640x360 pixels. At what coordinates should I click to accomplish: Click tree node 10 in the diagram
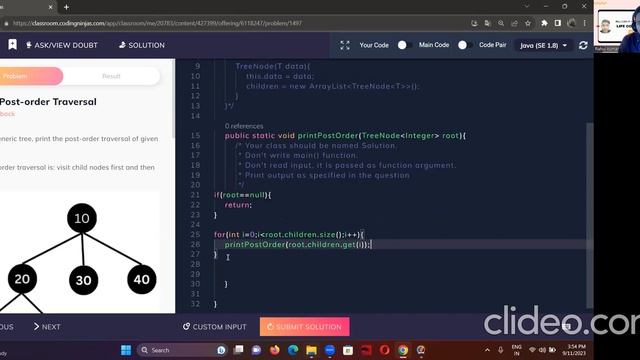82,218
